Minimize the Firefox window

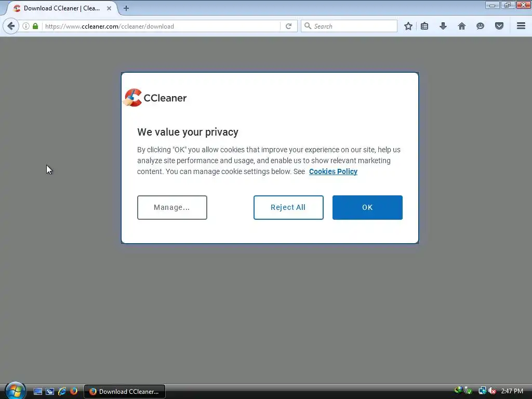coord(492,5)
